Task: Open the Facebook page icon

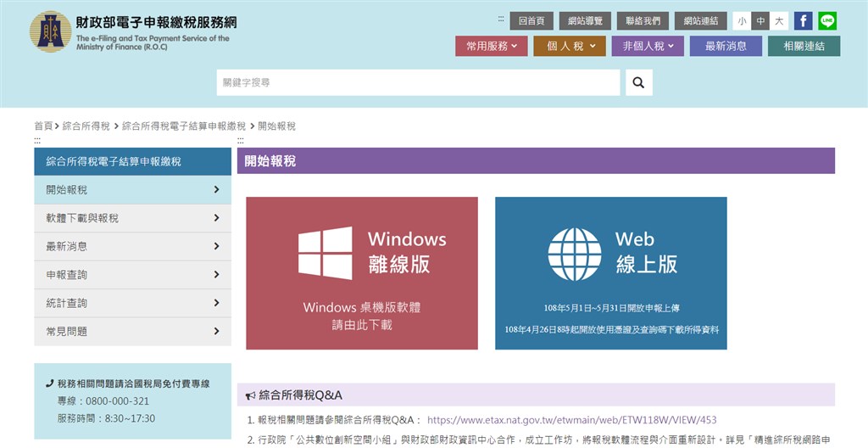Action: pyautogui.click(x=804, y=21)
